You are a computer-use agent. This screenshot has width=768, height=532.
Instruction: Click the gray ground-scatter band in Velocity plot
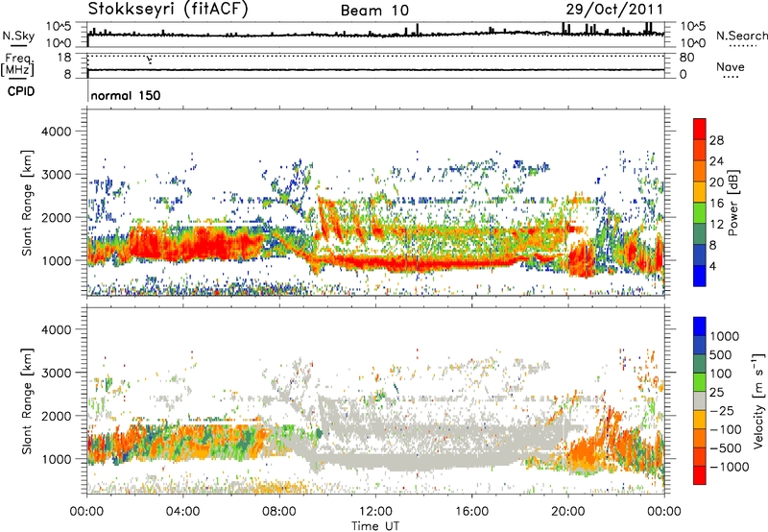point(417,462)
